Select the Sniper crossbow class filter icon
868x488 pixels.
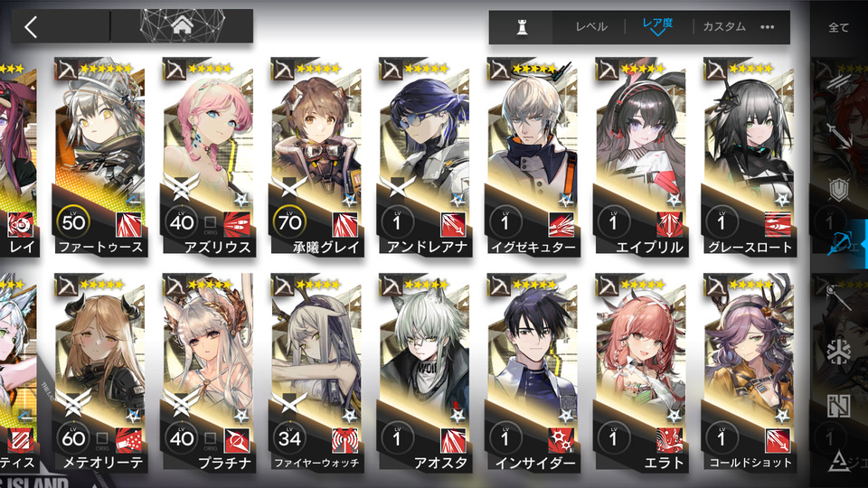pos(839,243)
